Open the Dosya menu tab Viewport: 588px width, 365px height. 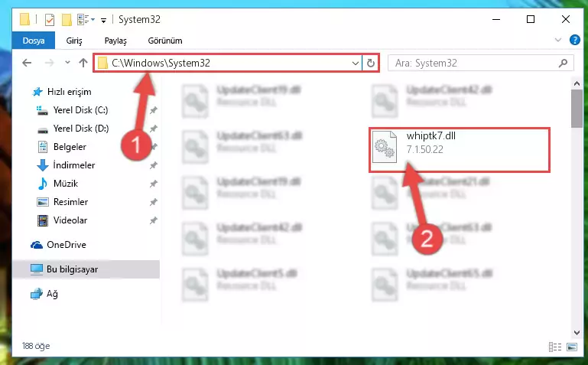[x=34, y=41]
